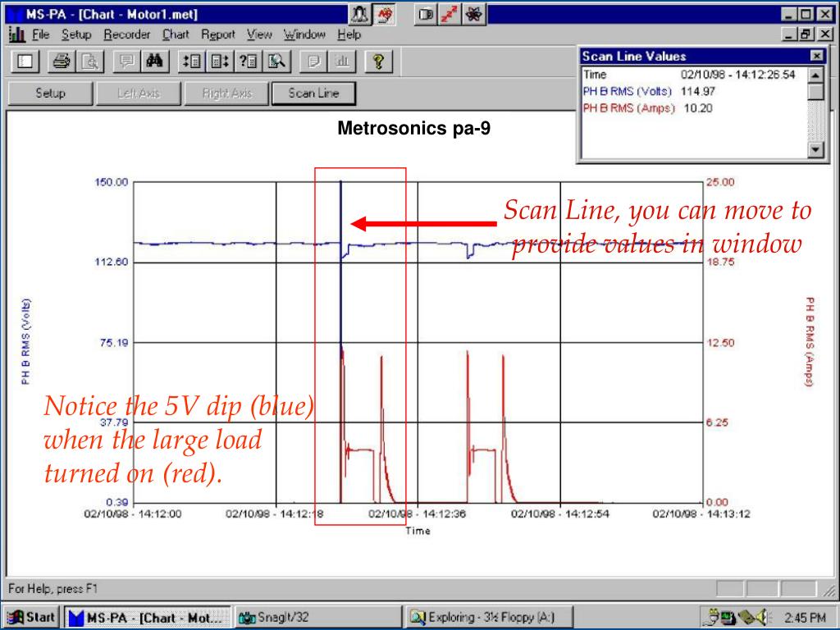The width and height of the screenshot is (840, 630).
Task: Click the 2:45 PM taskbar clock
Action: [x=805, y=618]
